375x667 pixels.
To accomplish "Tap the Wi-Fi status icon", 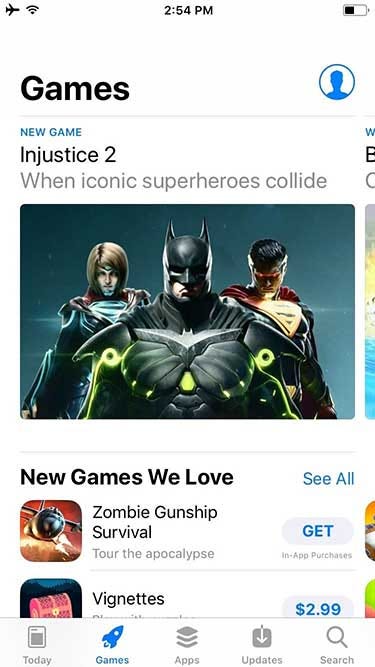I will 33,10.
